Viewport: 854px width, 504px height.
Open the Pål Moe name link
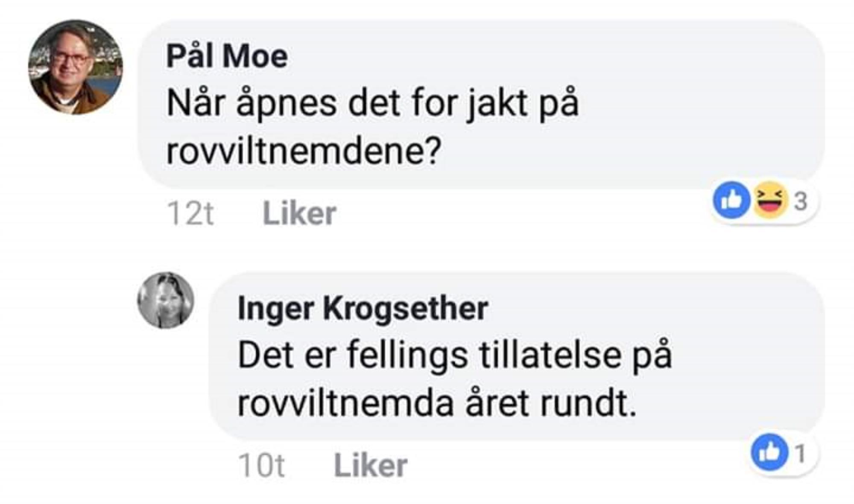[x=227, y=56]
